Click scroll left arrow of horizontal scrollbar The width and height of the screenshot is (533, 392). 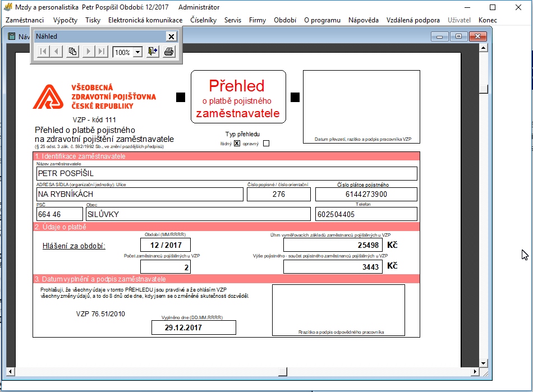(11, 372)
